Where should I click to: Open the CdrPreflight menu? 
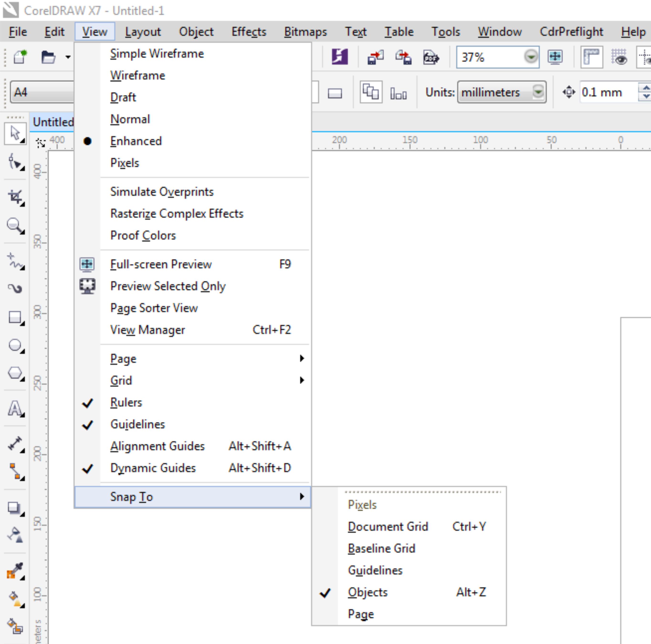571,32
